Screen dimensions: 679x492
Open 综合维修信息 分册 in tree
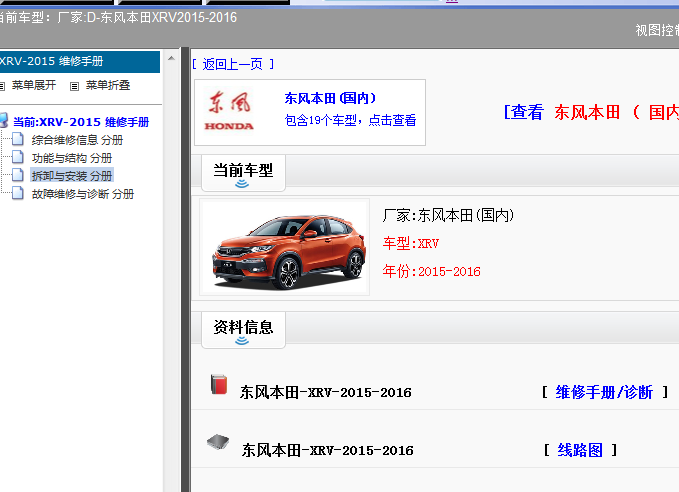coord(77,140)
